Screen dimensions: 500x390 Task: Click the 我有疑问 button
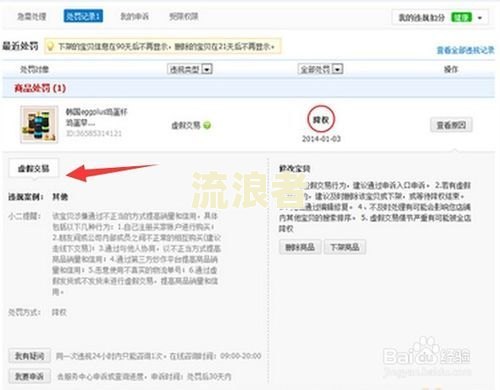point(29,356)
